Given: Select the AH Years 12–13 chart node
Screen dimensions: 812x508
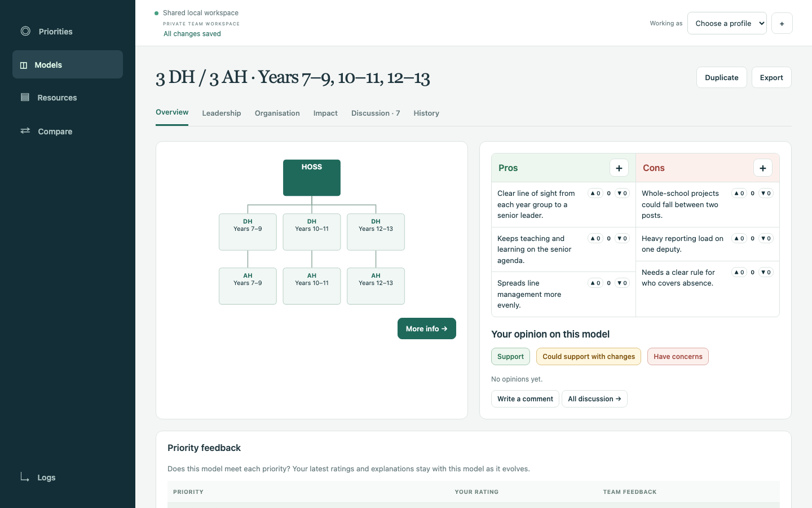Looking at the screenshot, I should [x=376, y=286].
